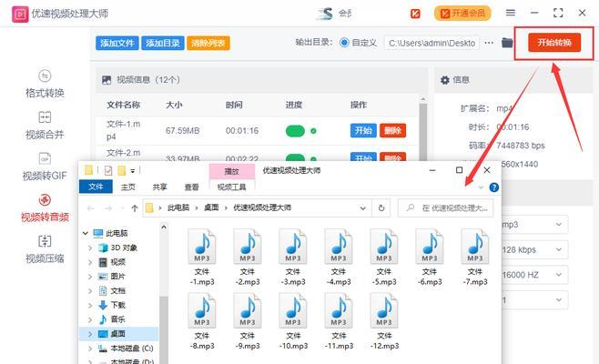
Task: Select 图片 in Explorer navigation tree
Action: tap(117, 277)
